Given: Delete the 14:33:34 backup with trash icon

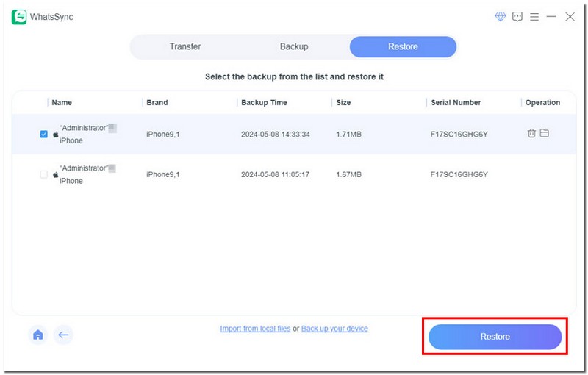Looking at the screenshot, I should pyautogui.click(x=531, y=133).
